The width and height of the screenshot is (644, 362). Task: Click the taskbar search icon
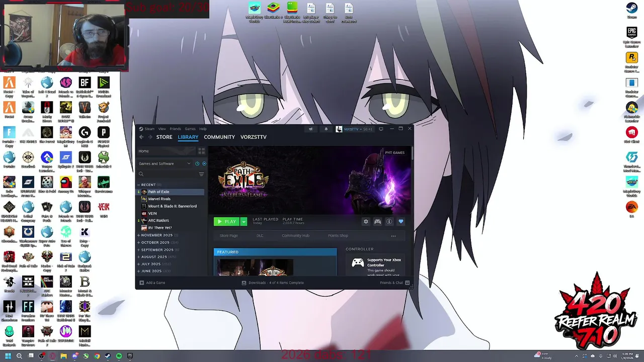point(19,356)
